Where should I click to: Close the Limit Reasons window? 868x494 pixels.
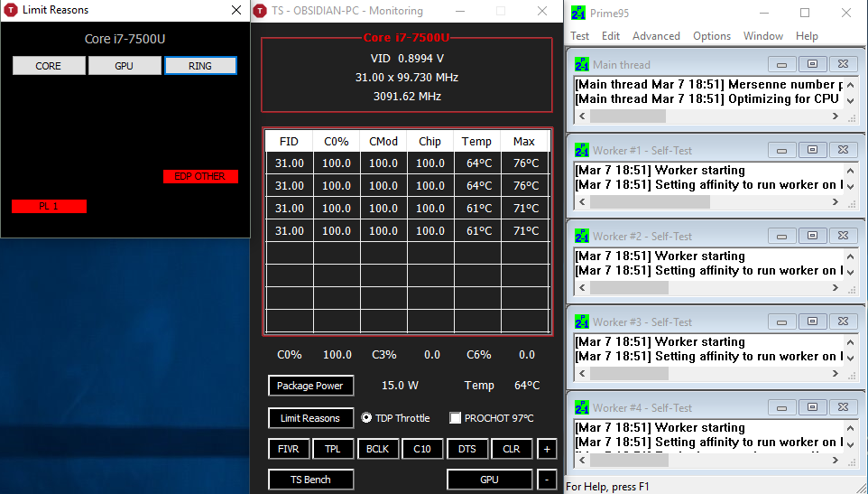click(x=236, y=10)
